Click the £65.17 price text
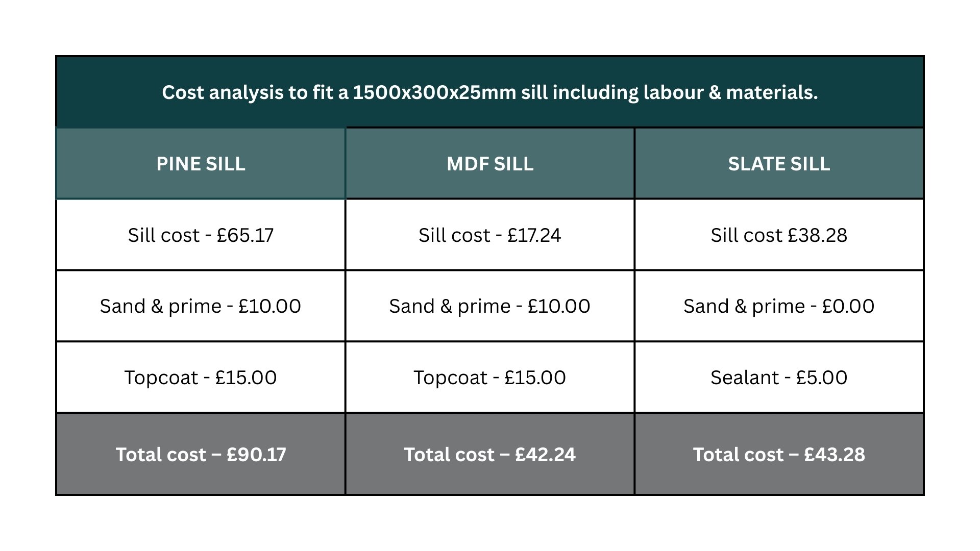The width and height of the screenshot is (980, 551). point(246,235)
